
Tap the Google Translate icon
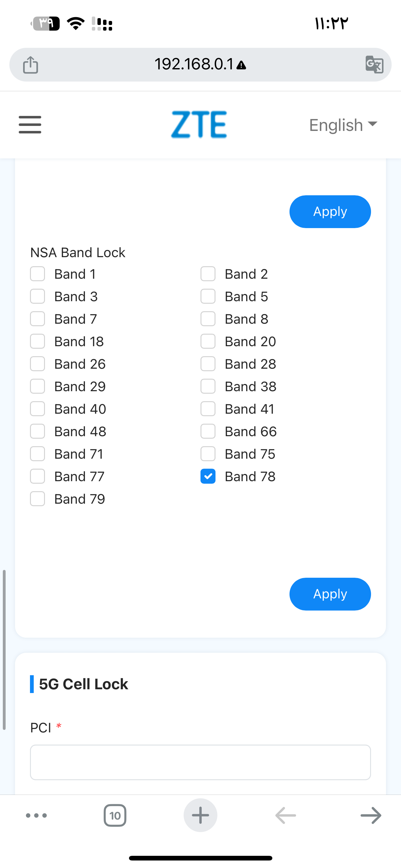(x=374, y=64)
